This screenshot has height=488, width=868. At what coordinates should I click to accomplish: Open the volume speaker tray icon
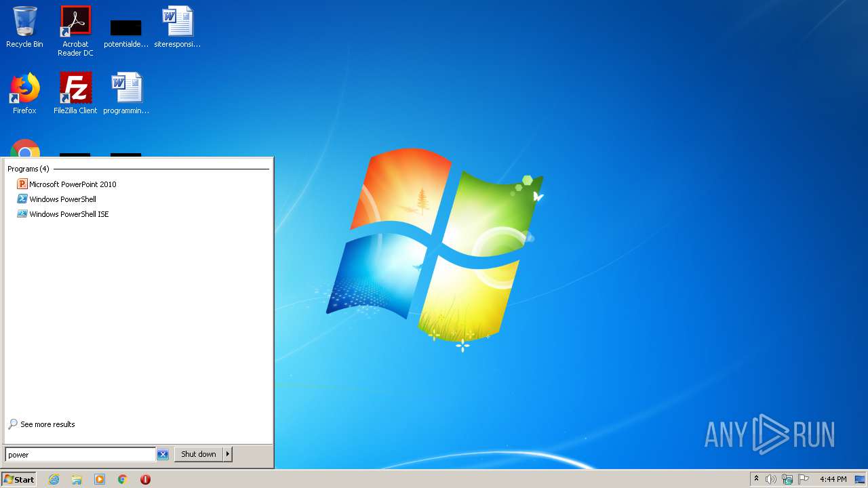(771, 479)
